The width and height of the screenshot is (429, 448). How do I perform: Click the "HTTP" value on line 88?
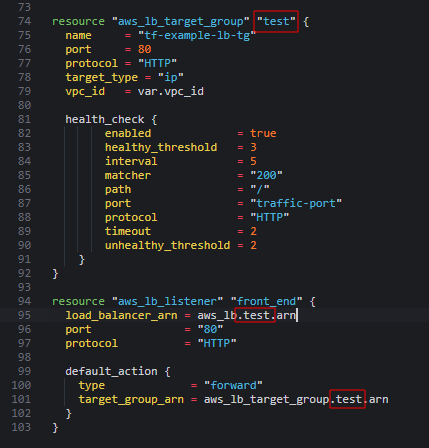click(270, 217)
